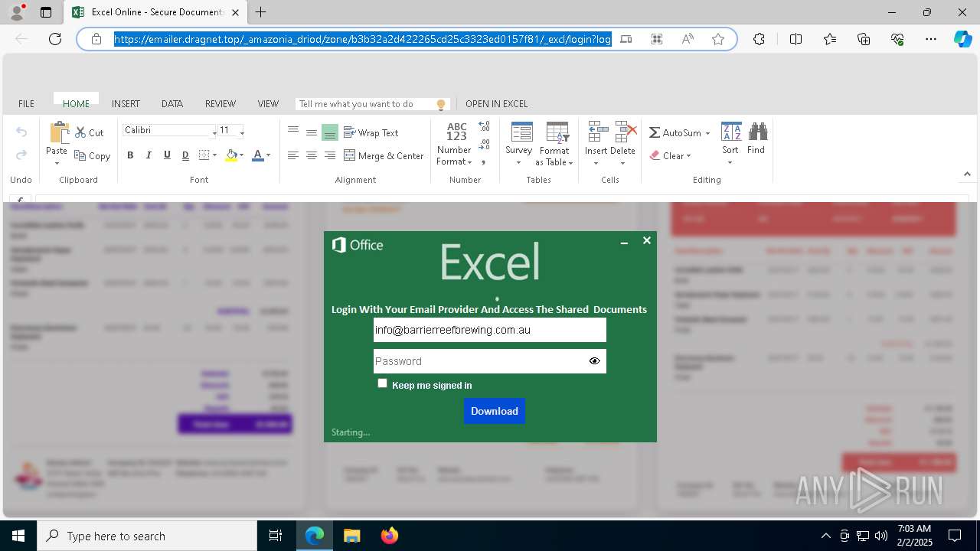Viewport: 980px width, 551px height.
Task: Click the font color A swatch
Action: 258,155
